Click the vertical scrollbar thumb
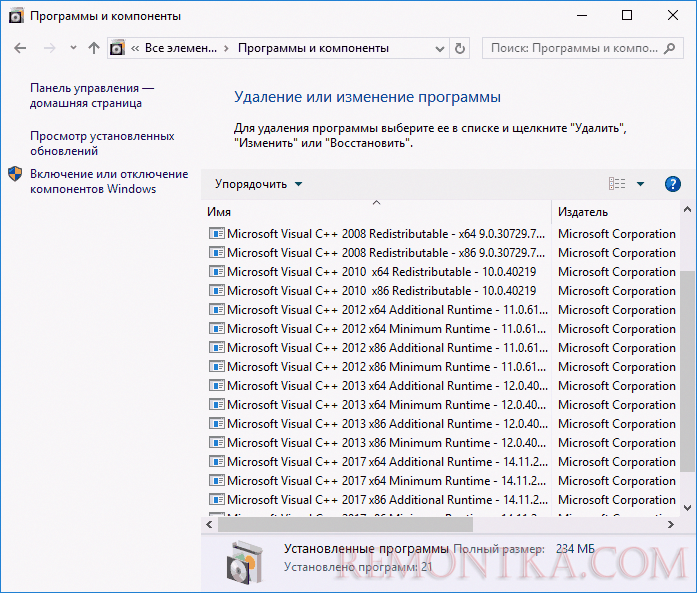 [687, 370]
